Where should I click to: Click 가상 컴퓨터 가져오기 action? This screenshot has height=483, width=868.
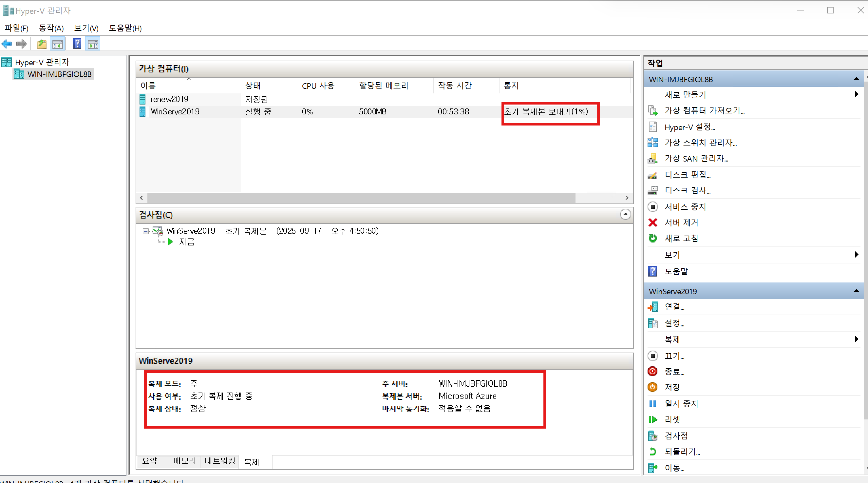point(704,110)
